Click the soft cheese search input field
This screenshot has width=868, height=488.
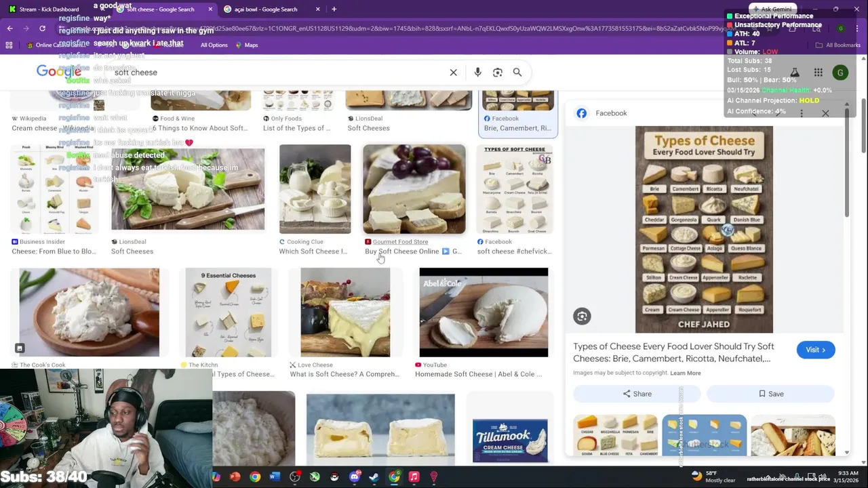(278, 73)
